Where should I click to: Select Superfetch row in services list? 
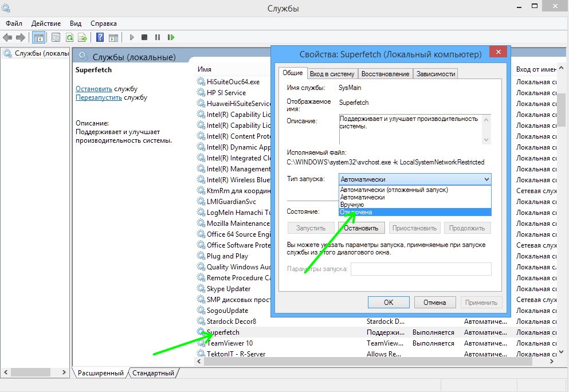point(223,332)
